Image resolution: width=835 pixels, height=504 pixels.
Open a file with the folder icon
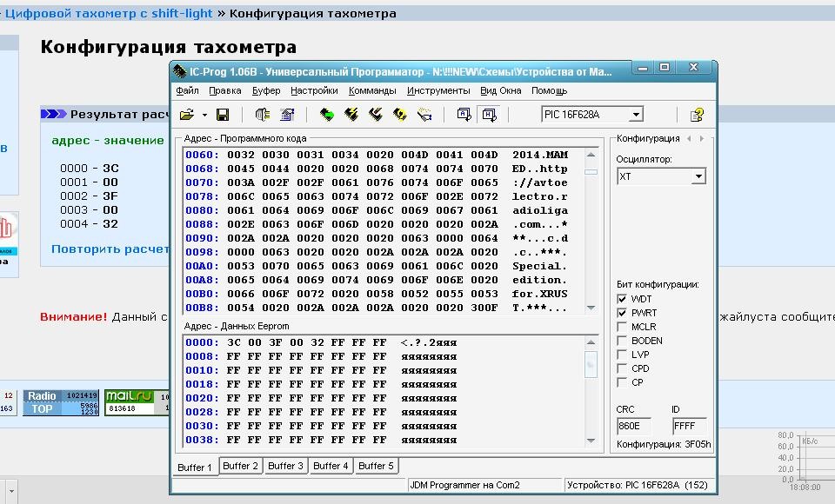pos(187,115)
